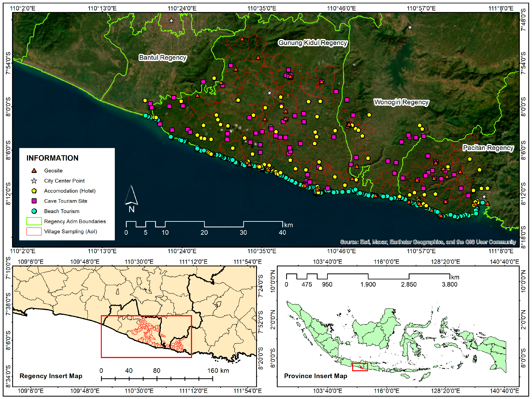Click the regency inset map scale bar

157,379
